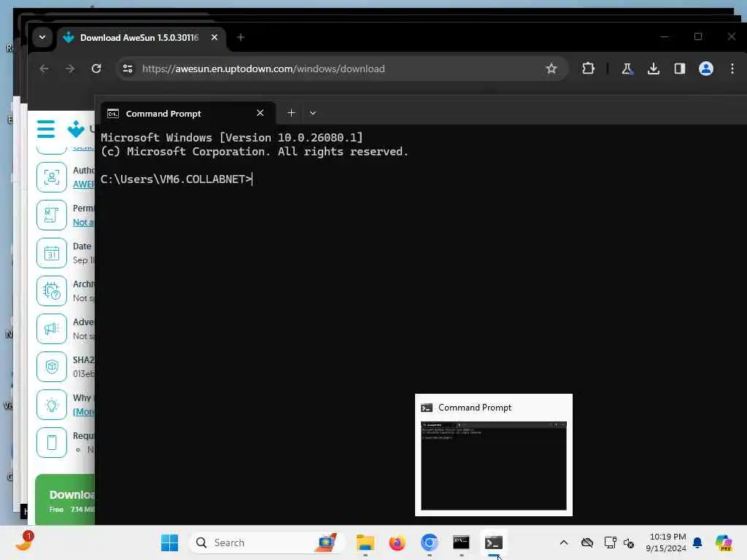The width and height of the screenshot is (747, 560).
Task: Open Chrome Labs flask icon
Action: click(627, 69)
